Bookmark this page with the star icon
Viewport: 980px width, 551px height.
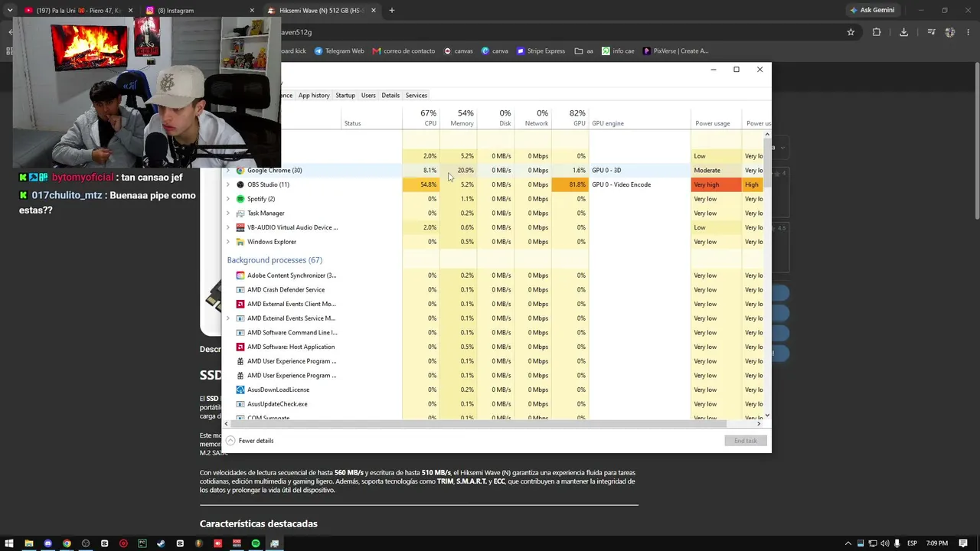click(851, 32)
